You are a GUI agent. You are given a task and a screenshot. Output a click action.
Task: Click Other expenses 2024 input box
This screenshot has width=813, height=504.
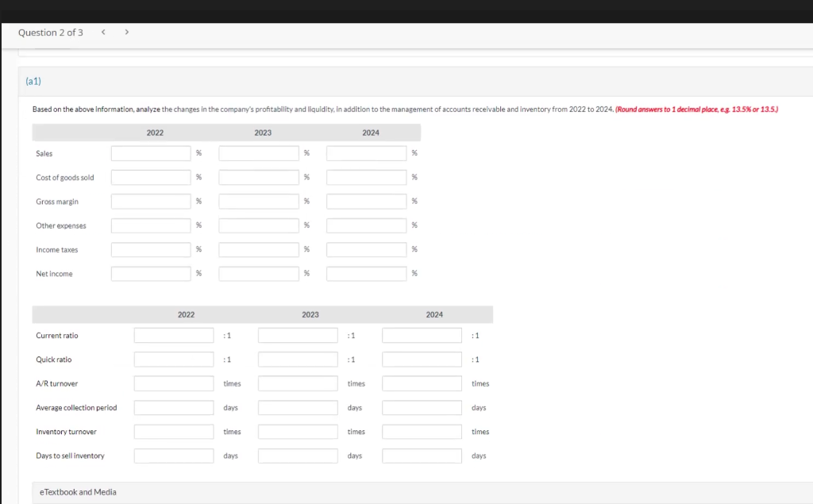367,225
